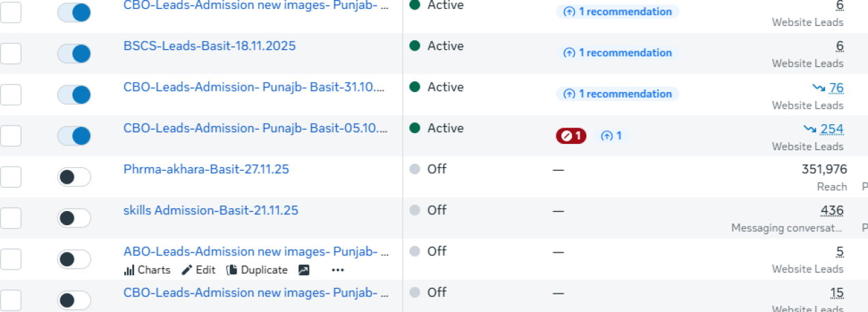Click the Edit pencil for ABO-Leads campaign

(x=198, y=270)
